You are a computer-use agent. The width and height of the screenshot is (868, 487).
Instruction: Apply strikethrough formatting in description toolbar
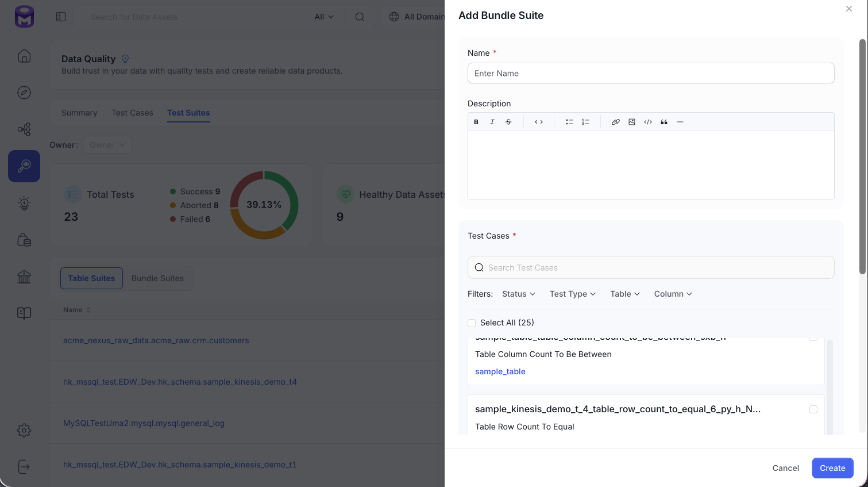point(508,122)
